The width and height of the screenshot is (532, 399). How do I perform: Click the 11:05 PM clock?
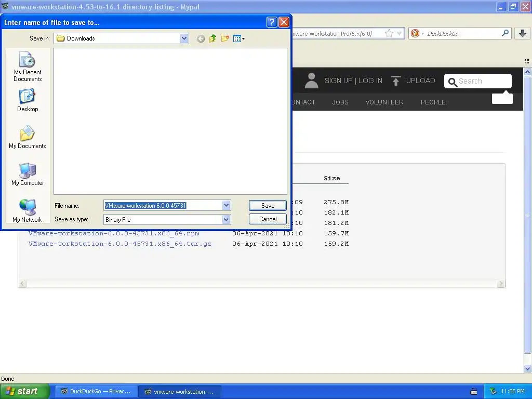point(513,392)
